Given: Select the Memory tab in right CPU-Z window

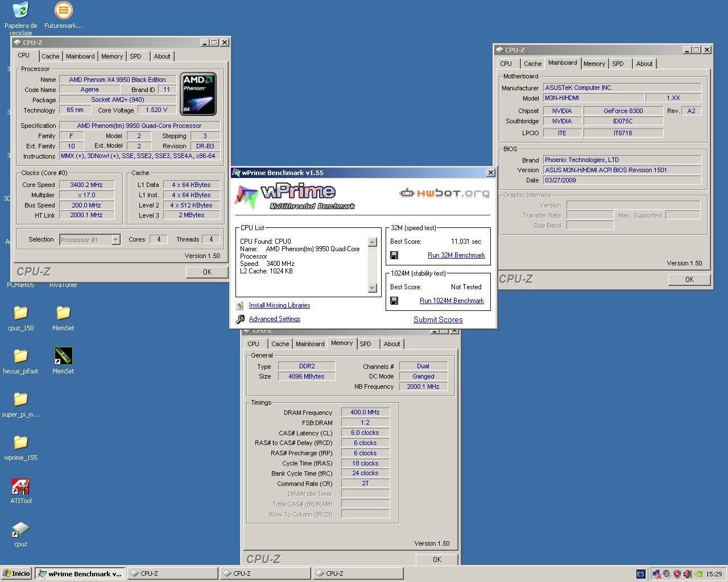Looking at the screenshot, I should click(x=594, y=64).
